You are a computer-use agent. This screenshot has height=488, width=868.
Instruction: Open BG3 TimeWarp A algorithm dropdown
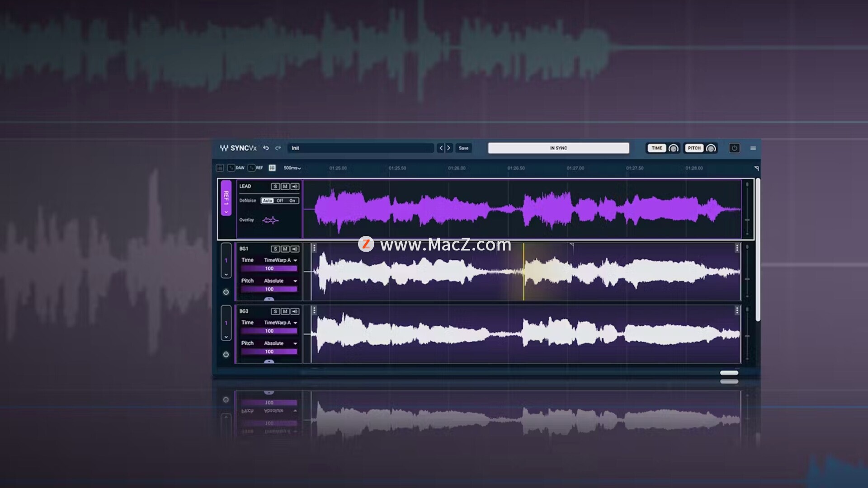[280, 323]
